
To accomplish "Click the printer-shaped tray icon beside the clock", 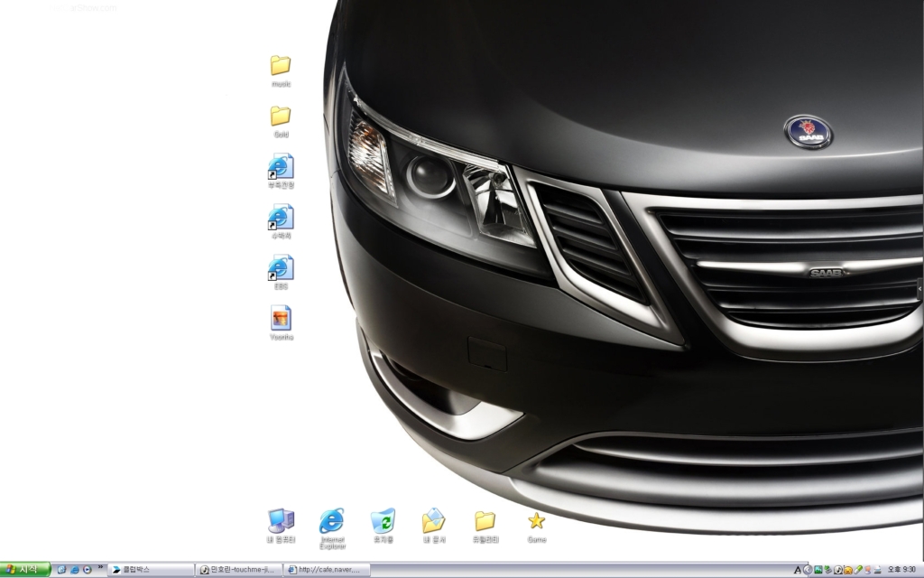I will click(x=877, y=570).
